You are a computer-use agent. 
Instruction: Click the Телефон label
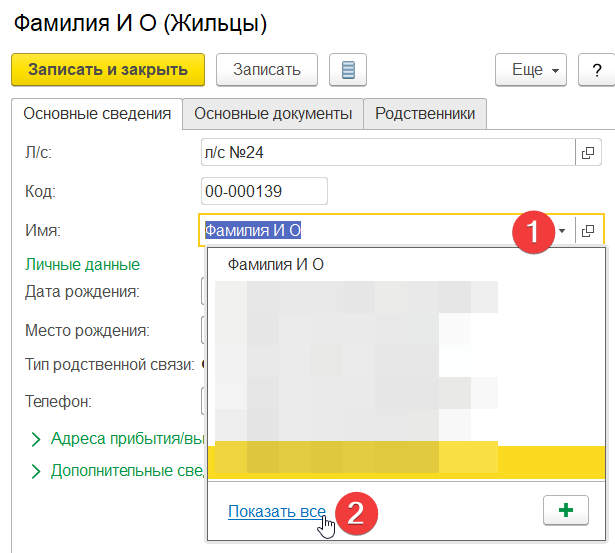58,402
